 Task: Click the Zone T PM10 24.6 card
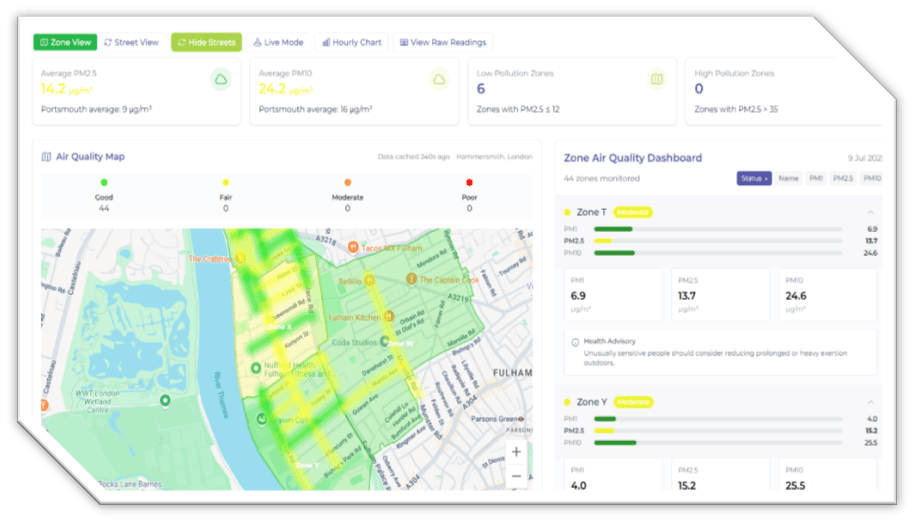point(828,295)
